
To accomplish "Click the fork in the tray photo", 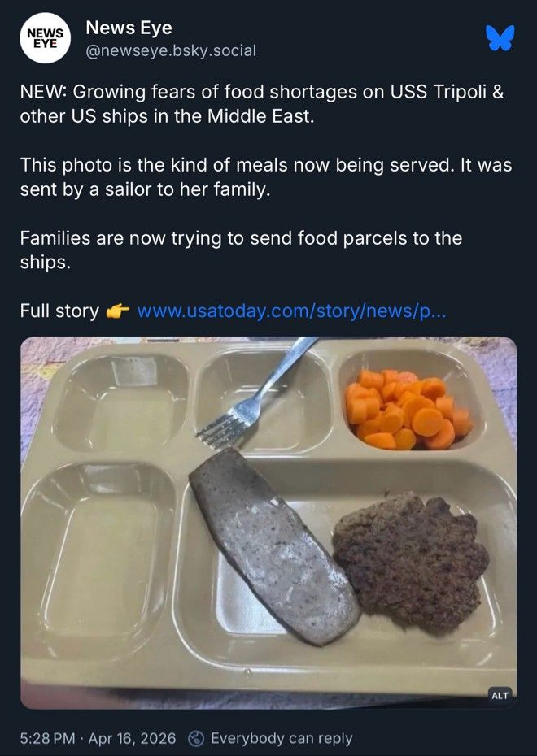I will (256, 392).
